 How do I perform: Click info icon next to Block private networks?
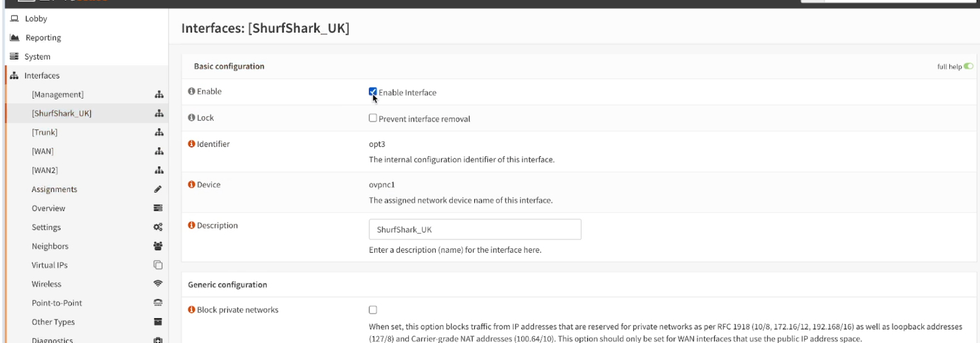click(191, 310)
